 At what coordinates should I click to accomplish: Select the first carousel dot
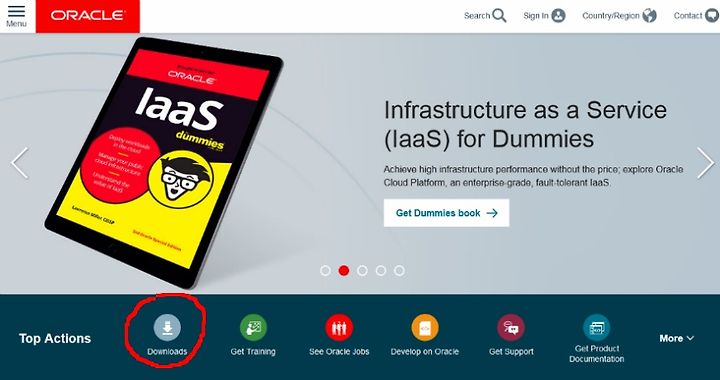point(325,271)
